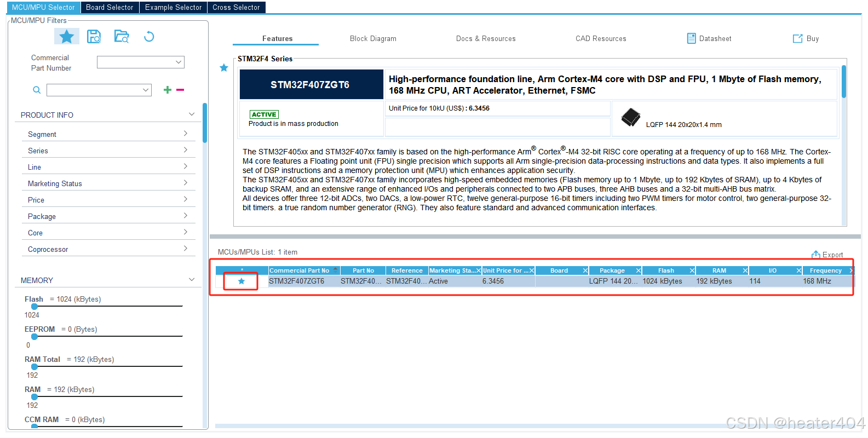Open the Datasheet document icon
868x438 pixels.
(x=692, y=38)
